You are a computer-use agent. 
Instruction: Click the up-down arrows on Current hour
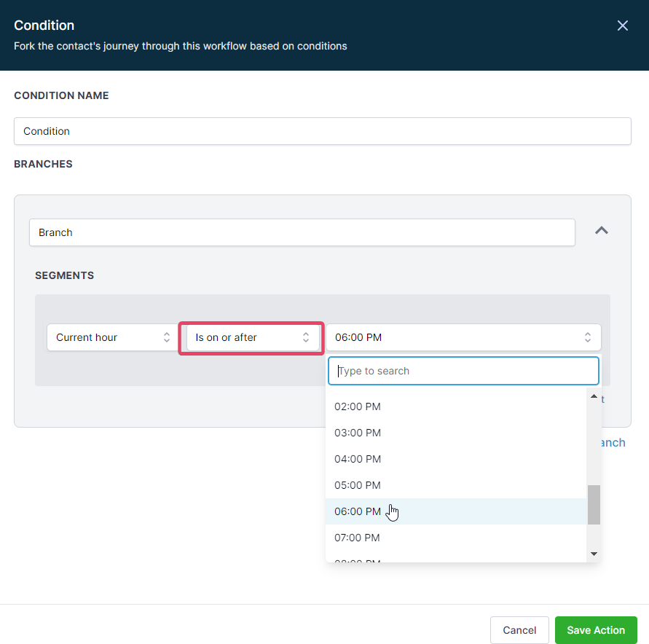tap(167, 337)
